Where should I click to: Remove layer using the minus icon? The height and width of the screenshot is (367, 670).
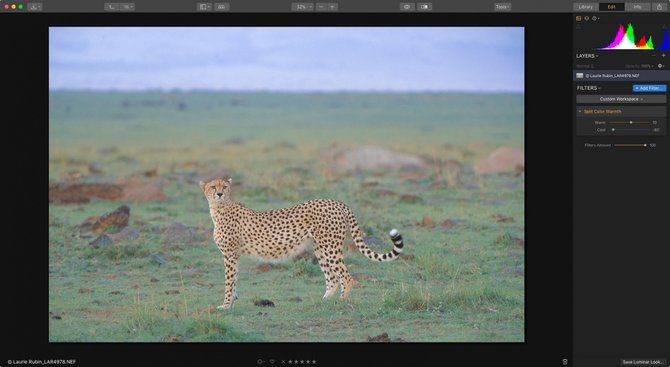pos(653,56)
